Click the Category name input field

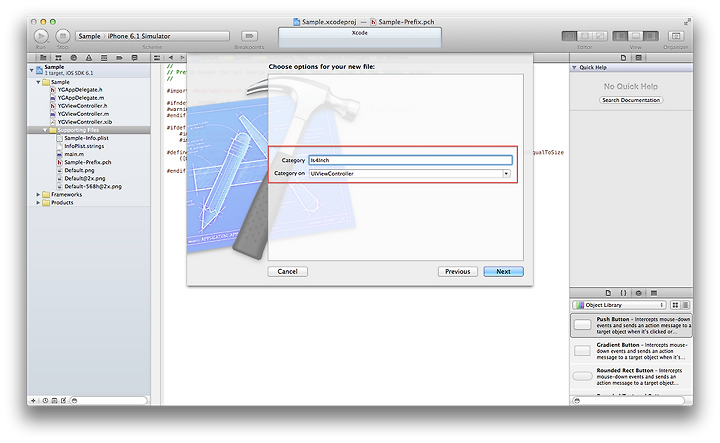(x=411, y=160)
